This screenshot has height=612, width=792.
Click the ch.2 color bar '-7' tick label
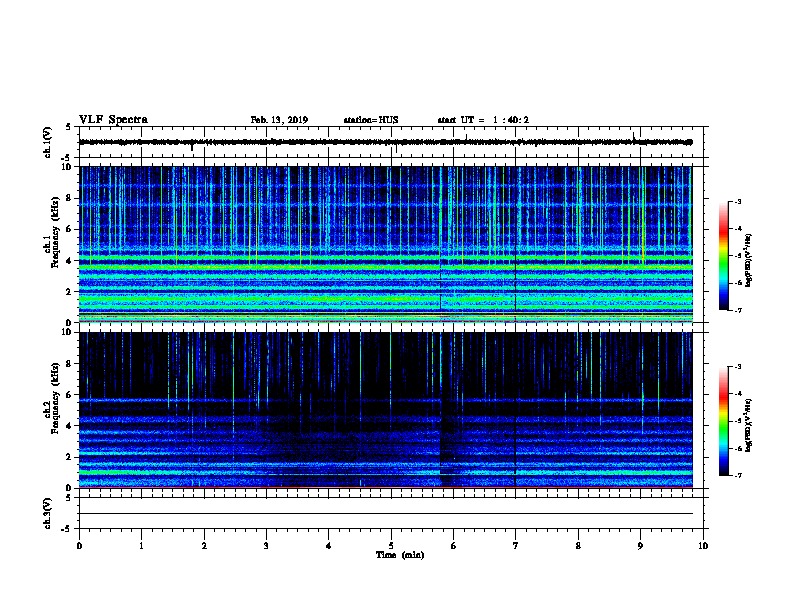point(738,476)
